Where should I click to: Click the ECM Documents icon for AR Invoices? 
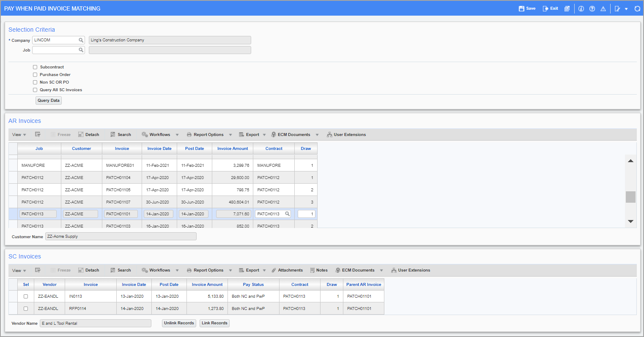[x=292, y=134]
